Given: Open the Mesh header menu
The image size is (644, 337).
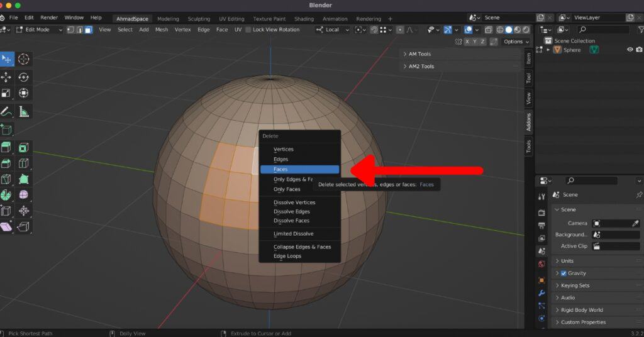Looking at the screenshot, I should click(162, 30).
